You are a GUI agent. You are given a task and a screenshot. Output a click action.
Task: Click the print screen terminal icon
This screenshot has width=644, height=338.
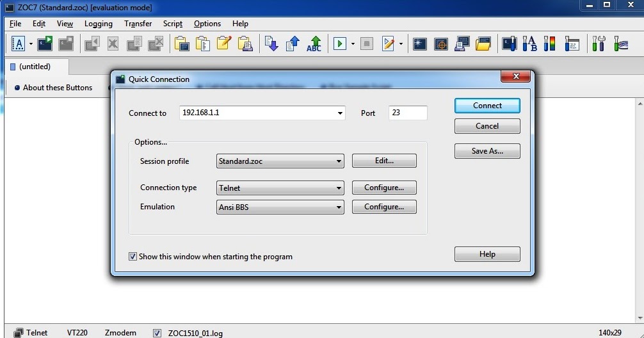(462, 44)
